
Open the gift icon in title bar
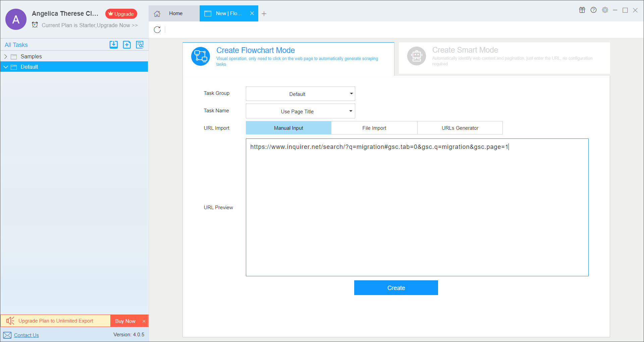(x=582, y=10)
